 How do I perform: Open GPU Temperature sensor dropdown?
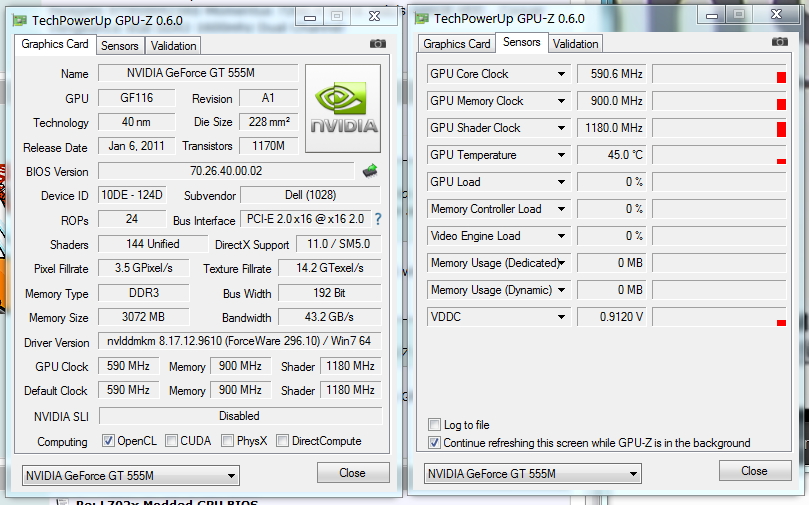tap(561, 155)
